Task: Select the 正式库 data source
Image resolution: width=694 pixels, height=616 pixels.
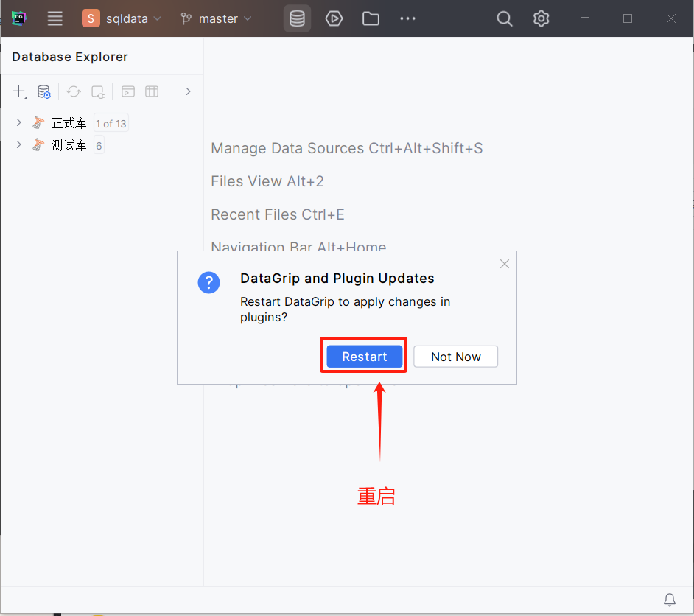Action: pos(69,123)
